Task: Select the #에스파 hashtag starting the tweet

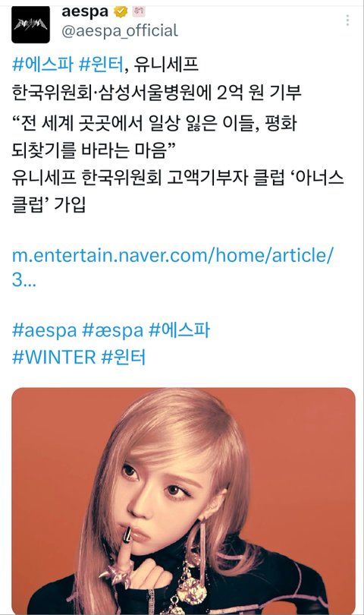Action: 42,64
